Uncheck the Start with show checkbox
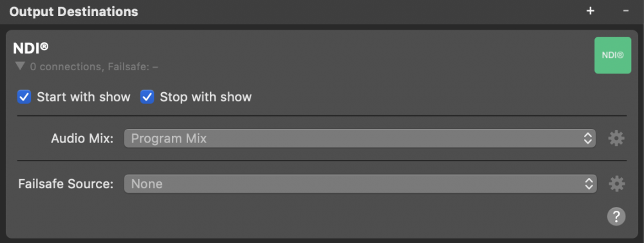Image resolution: width=644 pixels, height=243 pixels. (x=24, y=97)
